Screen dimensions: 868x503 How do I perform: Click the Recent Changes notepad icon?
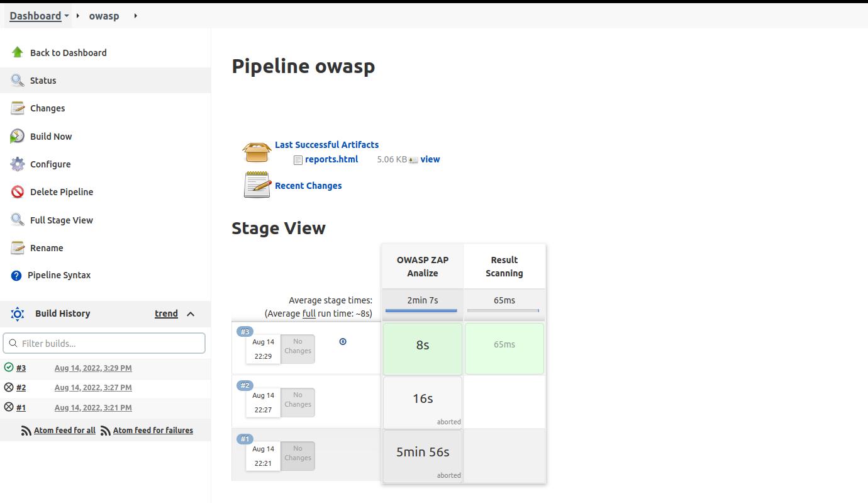(257, 185)
